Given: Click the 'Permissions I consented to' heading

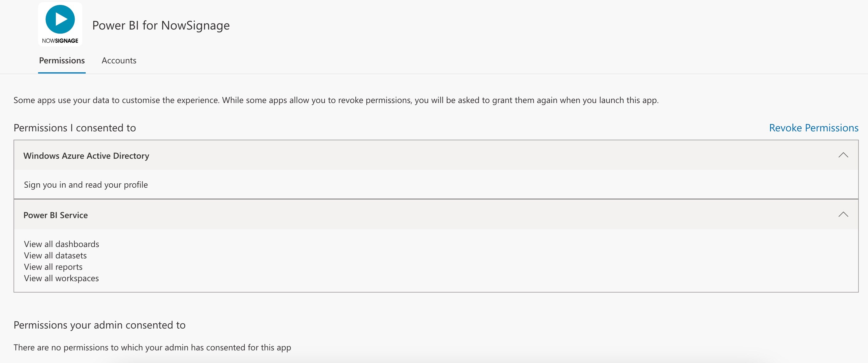Looking at the screenshot, I should coord(75,128).
